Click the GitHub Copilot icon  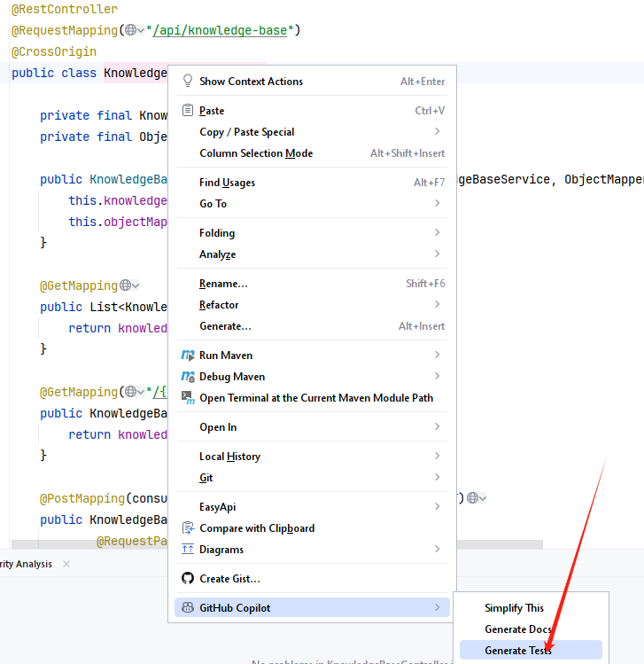coord(188,607)
